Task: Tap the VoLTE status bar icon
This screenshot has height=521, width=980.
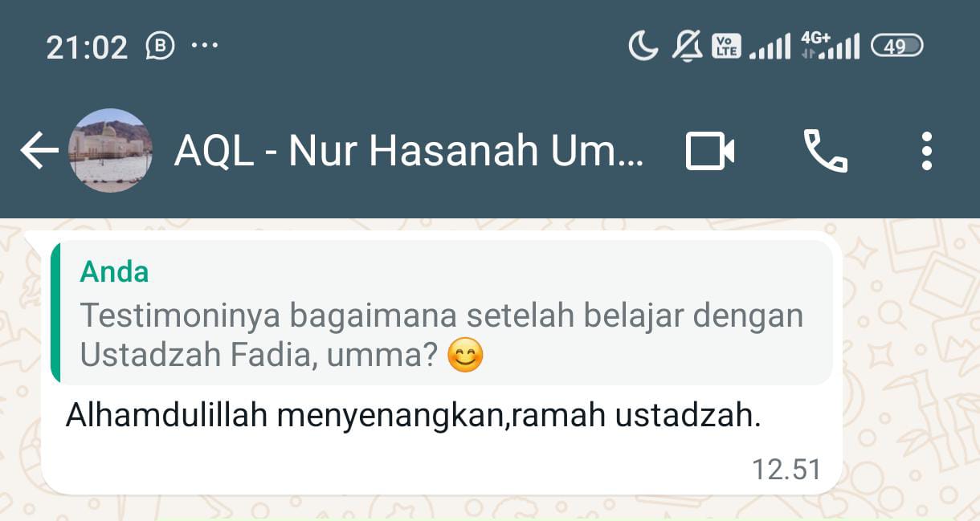Action: [727, 47]
